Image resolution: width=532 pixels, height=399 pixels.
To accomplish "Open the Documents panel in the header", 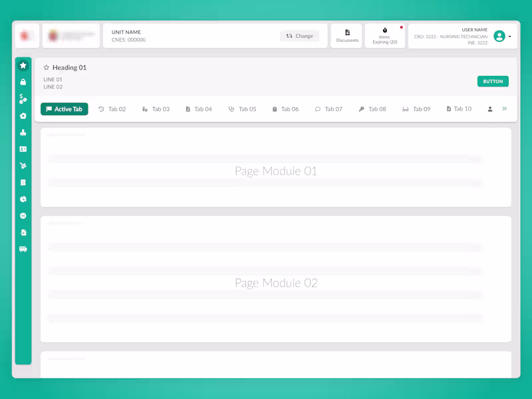I will pos(346,35).
